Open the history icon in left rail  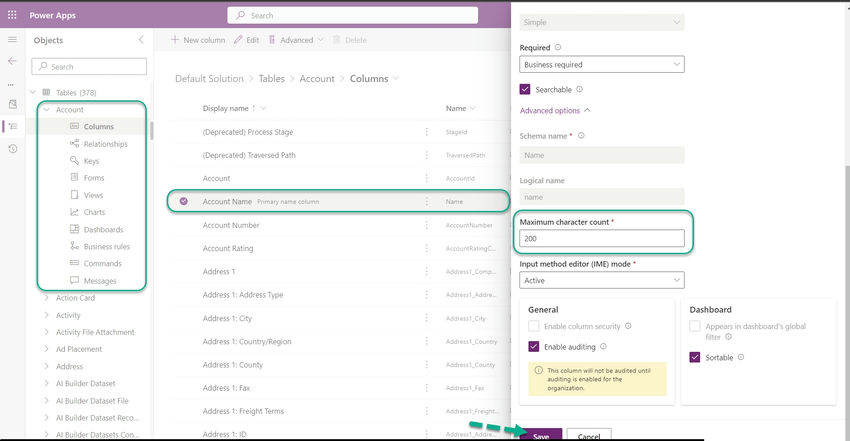pos(12,148)
